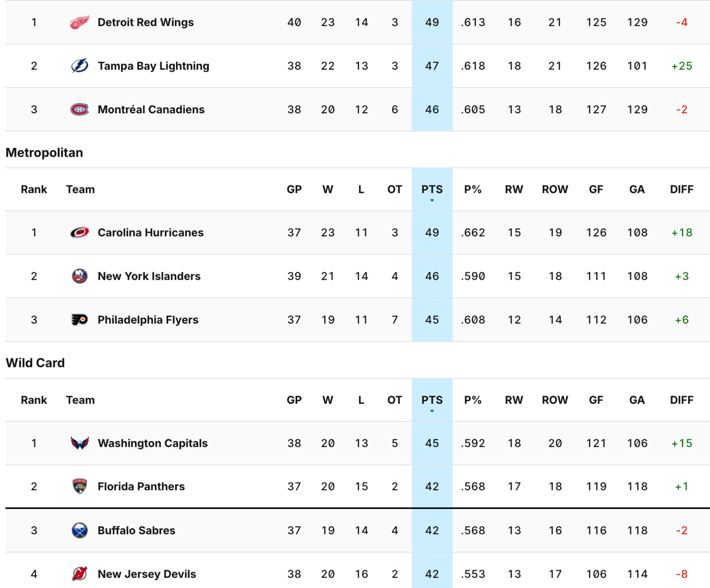Click the Florida Panthers logo

pos(80,487)
